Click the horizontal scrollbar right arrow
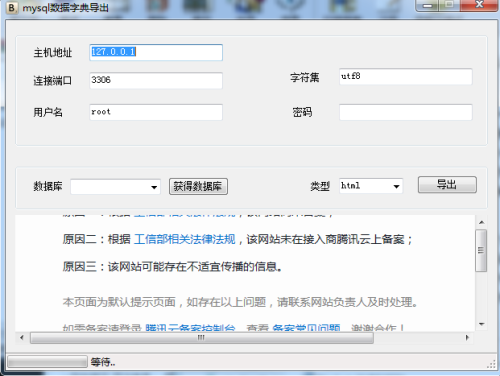The image size is (500, 376). (467, 338)
